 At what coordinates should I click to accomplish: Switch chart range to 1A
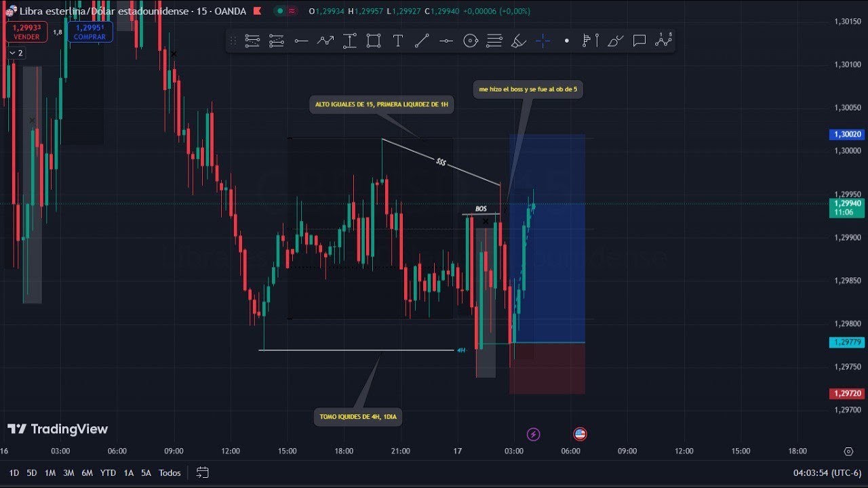[x=128, y=472]
